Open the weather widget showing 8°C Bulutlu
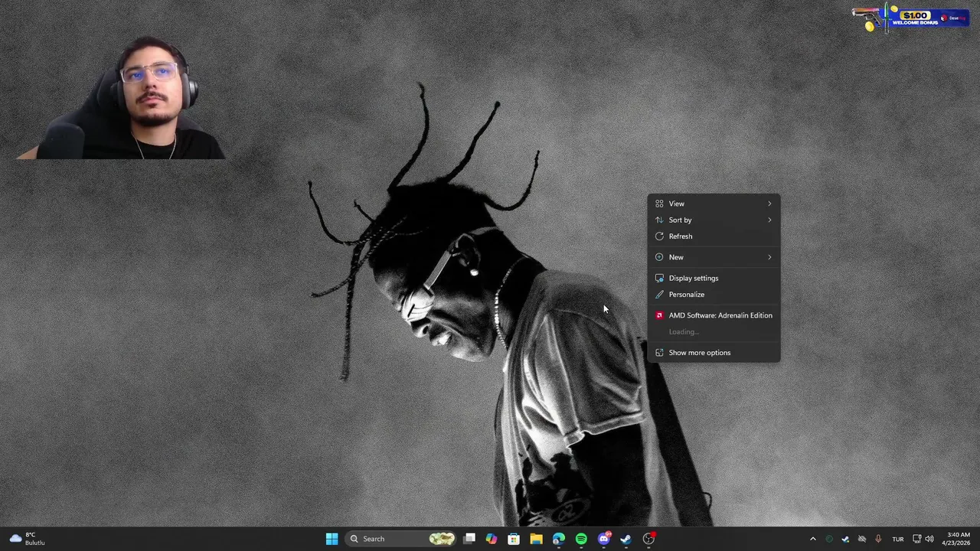This screenshot has height=551, width=980. (x=26, y=539)
